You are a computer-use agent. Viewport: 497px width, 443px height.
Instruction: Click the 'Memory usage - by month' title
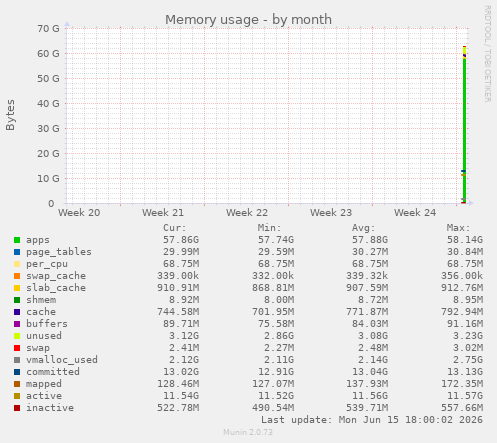click(x=248, y=20)
